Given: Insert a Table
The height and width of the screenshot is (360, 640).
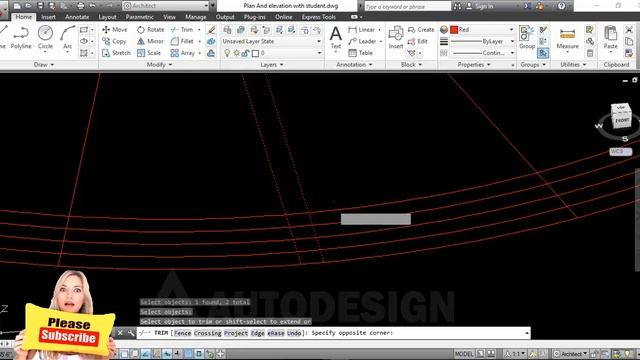Looking at the screenshot, I should point(360,53).
